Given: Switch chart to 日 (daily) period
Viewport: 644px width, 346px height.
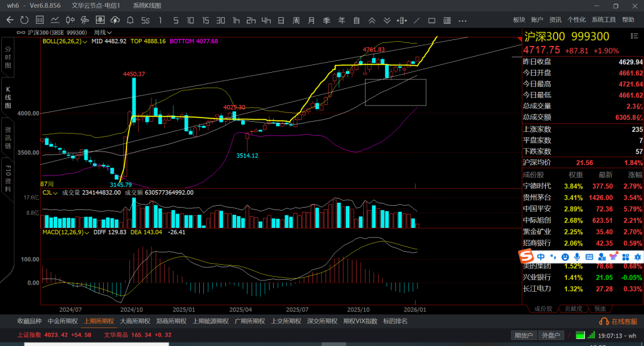Looking at the screenshot, I should coord(281,20).
